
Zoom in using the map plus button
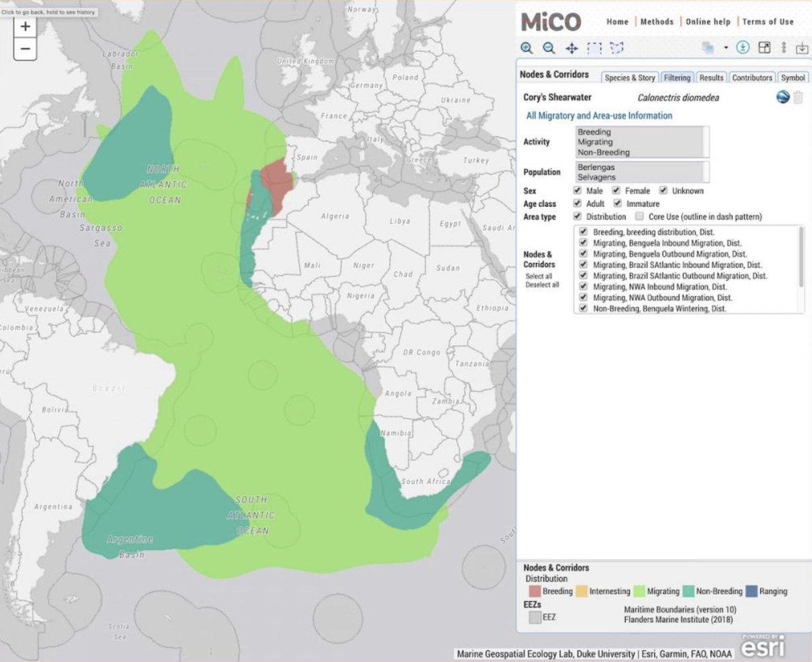point(25,28)
